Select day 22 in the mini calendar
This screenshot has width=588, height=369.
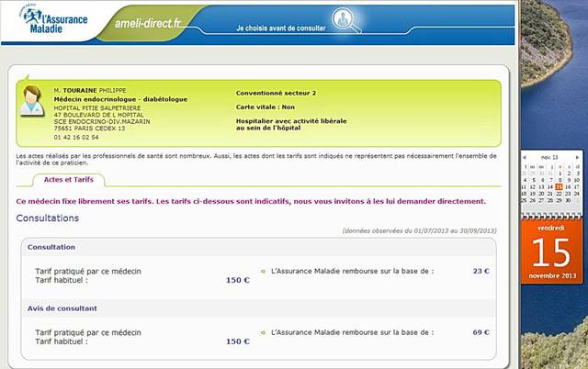pyautogui.click(x=559, y=194)
